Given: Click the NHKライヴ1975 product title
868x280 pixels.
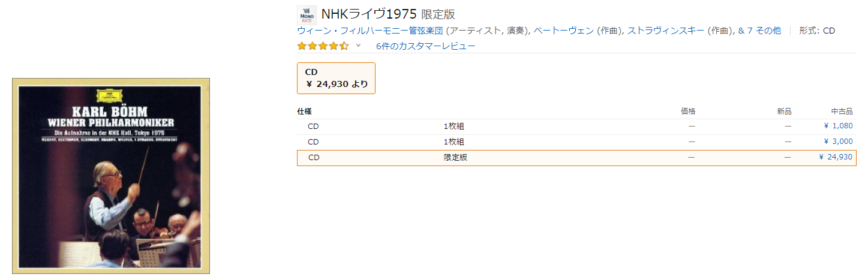Looking at the screenshot, I should point(369,14).
